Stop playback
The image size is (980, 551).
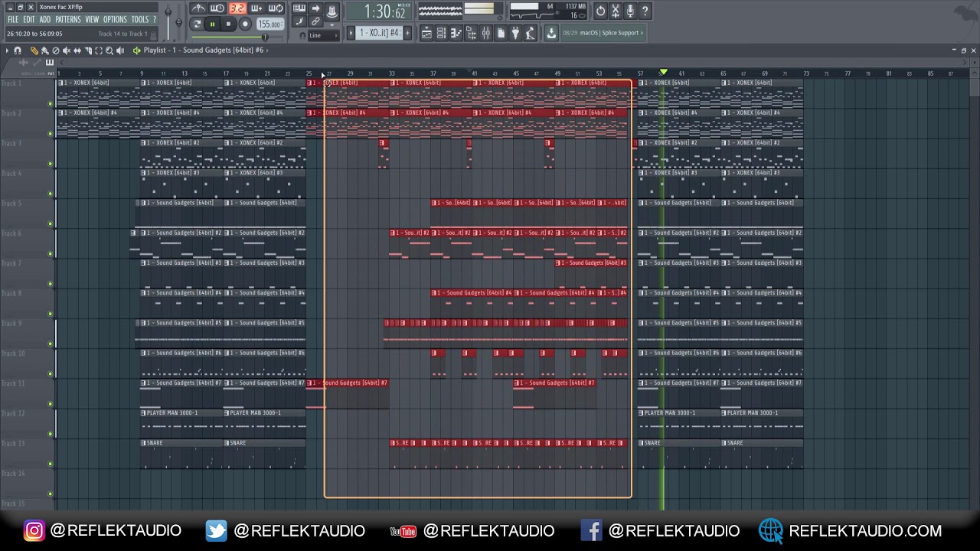pos(228,24)
